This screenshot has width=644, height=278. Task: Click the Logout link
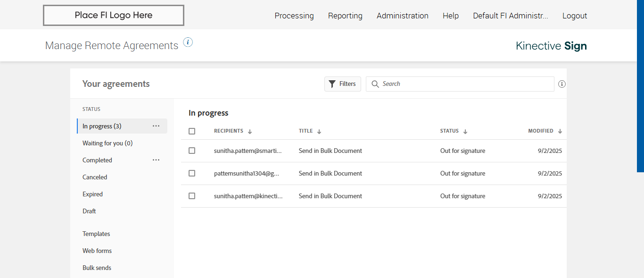(x=574, y=16)
